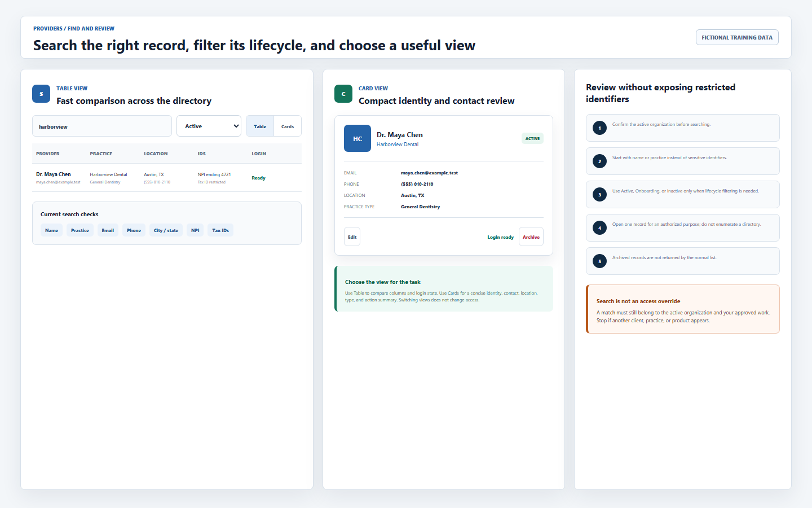Click the Search is not an access override heading

(638, 301)
